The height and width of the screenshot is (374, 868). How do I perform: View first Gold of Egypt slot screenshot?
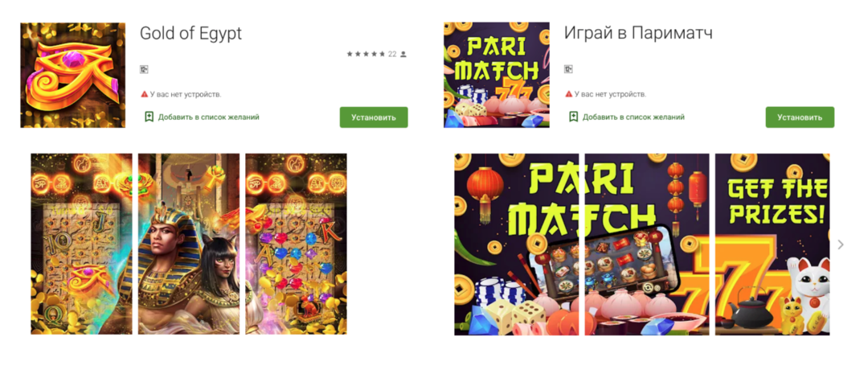pos(81,244)
